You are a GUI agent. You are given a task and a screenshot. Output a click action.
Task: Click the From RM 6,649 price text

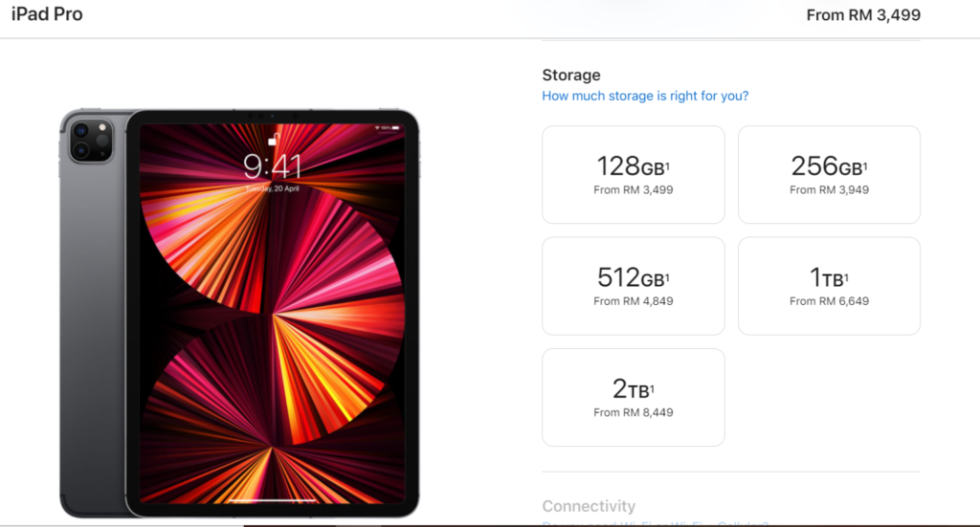[829, 301]
